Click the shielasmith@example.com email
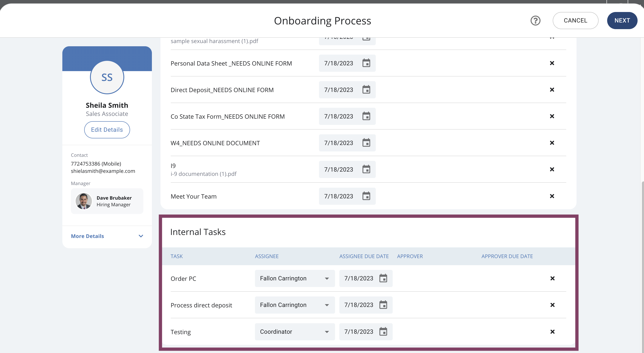Image resolution: width=644 pixels, height=353 pixels. [103, 171]
